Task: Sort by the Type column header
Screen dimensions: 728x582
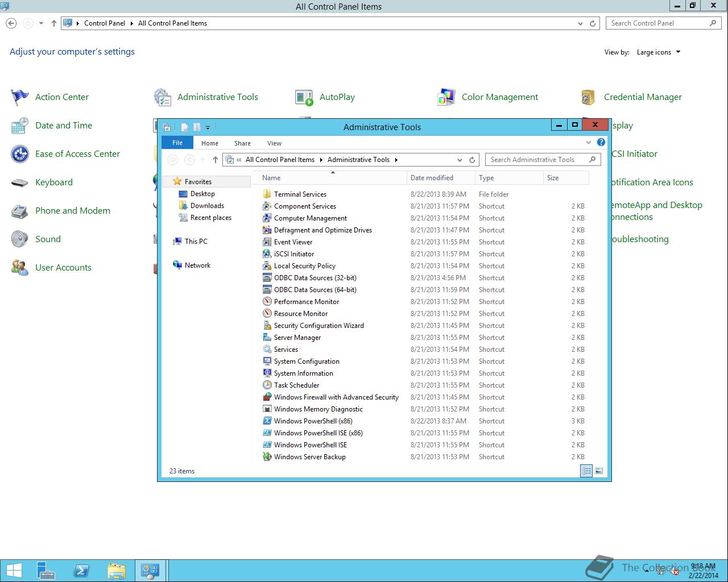Action: (x=509, y=178)
